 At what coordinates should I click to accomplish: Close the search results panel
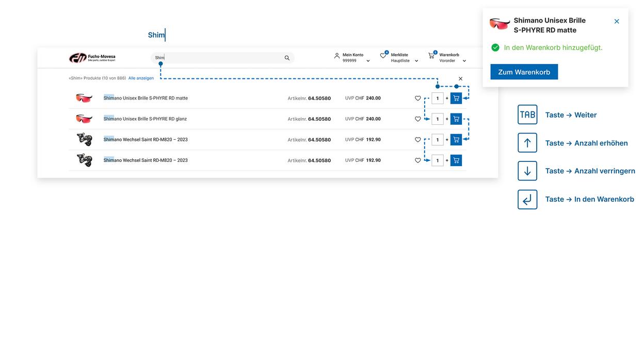click(x=461, y=79)
